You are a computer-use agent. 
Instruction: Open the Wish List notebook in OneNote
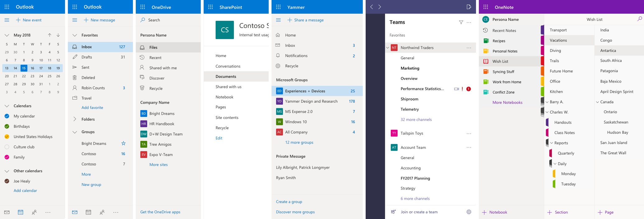click(x=511, y=61)
